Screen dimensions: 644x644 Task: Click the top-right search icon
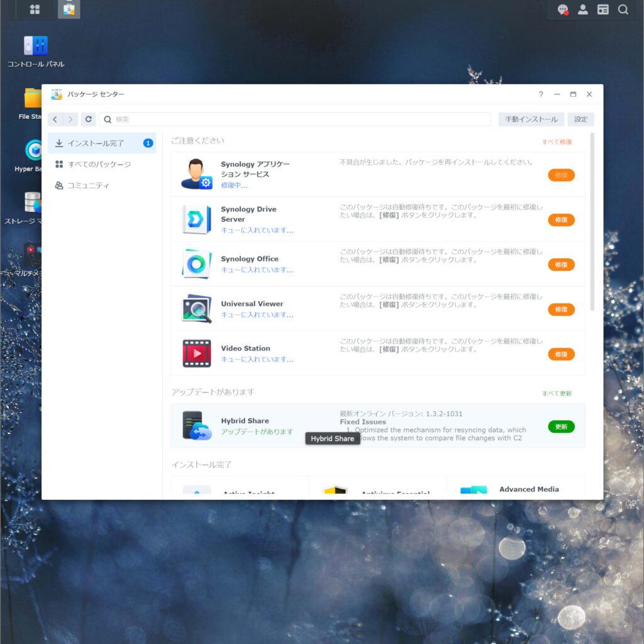coord(623,9)
